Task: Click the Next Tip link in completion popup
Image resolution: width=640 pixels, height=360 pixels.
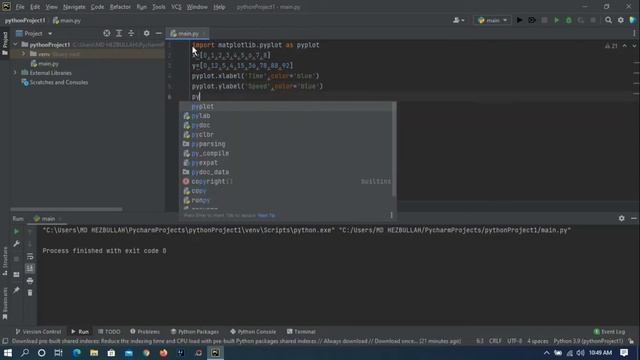Action: click(266, 215)
